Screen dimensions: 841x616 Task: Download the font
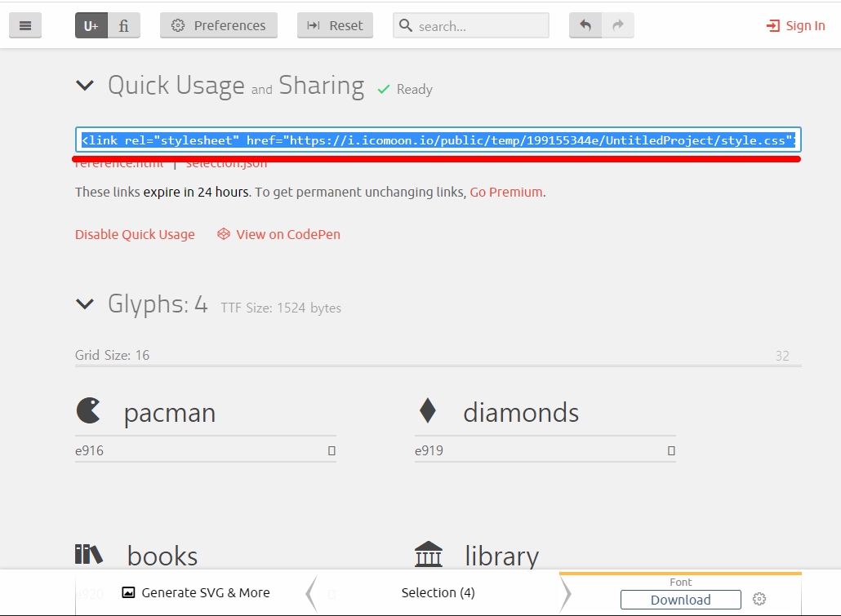coord(681,600)
